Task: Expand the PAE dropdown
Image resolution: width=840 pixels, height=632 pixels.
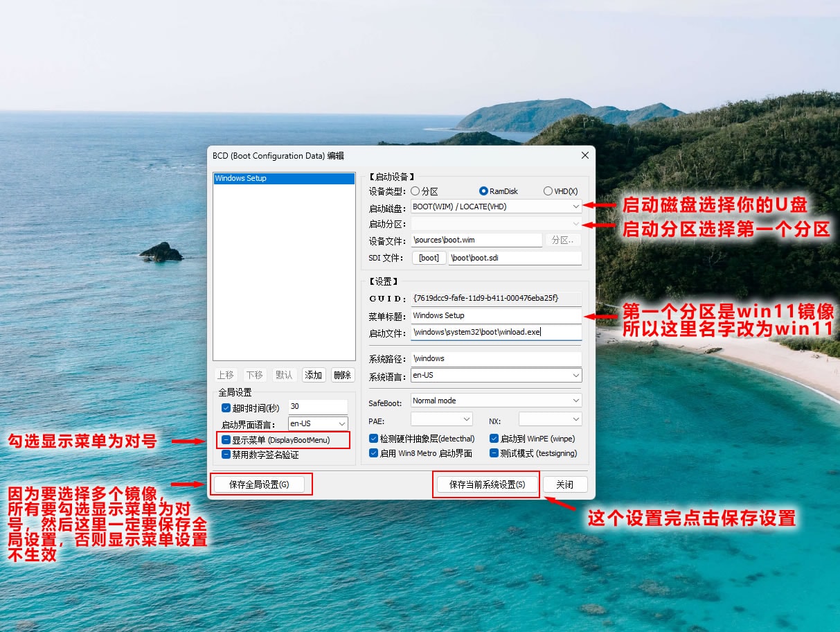Action: pyautogui.click(x=466, y=419)
